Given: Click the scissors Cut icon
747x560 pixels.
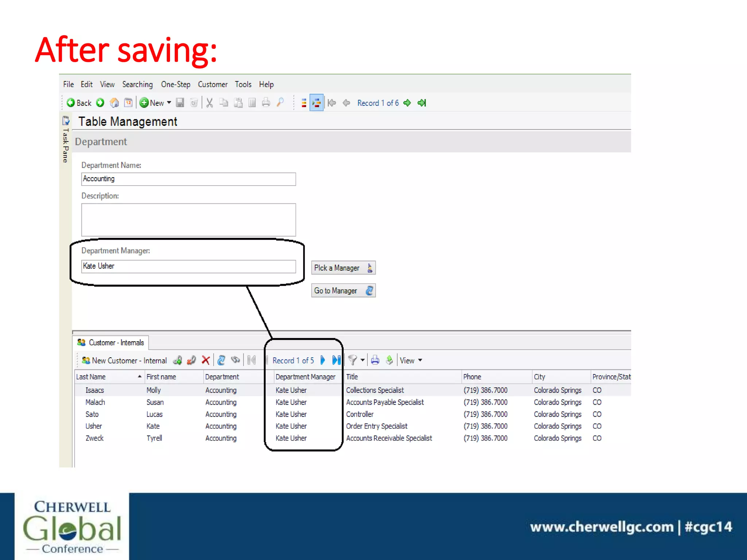Looking at the screenshot, I should pos(209,103).
